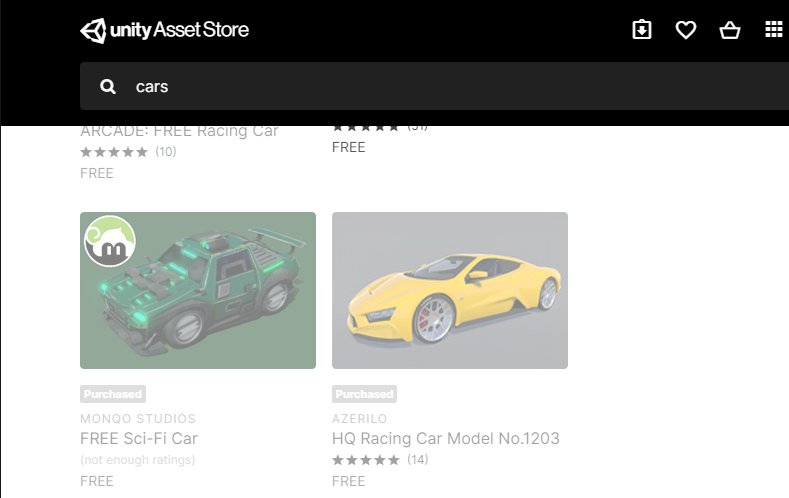Viewport: 789px width, 498px height.
Task: Click FREE price under ARCADE Racing Car
Action: [97, 173]
